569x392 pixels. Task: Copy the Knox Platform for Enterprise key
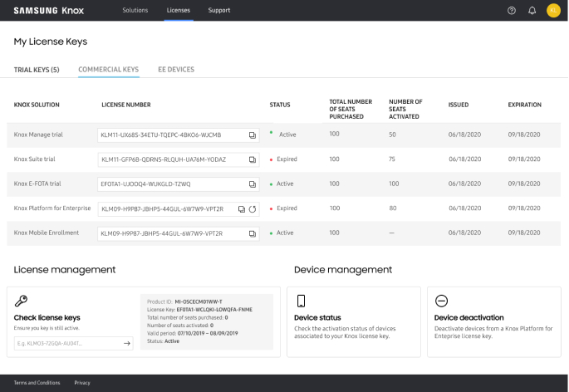click(242, 209)
